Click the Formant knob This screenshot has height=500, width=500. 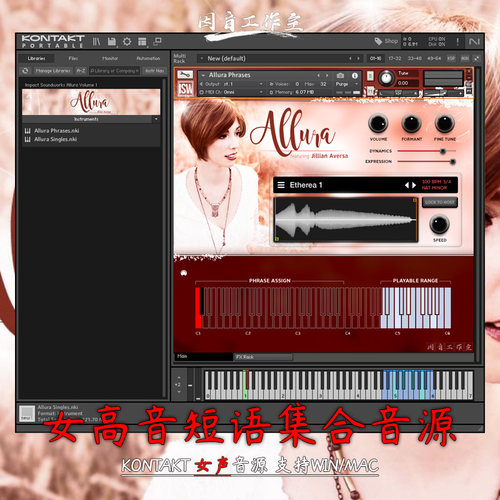pyautogui.click(x=411, y=123)
